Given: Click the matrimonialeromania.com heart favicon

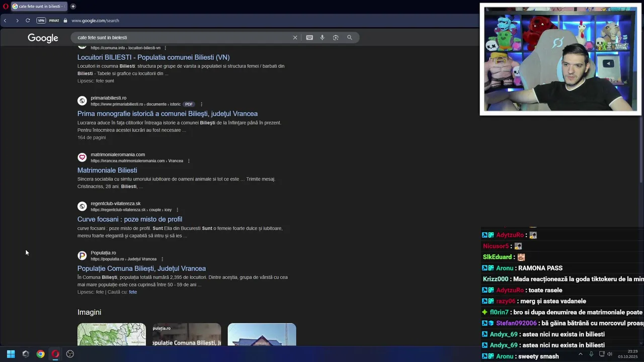Looking at the screenshot, I should point(82,157).
